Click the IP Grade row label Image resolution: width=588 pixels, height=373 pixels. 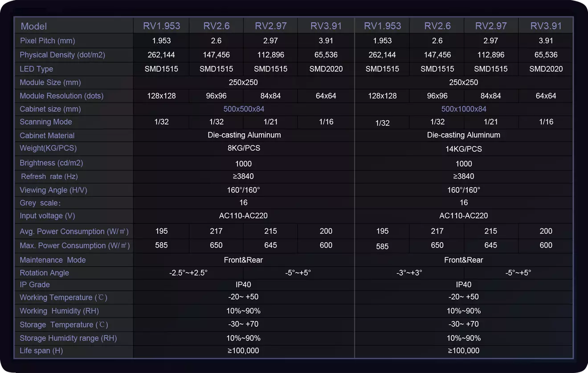[35, 285]
